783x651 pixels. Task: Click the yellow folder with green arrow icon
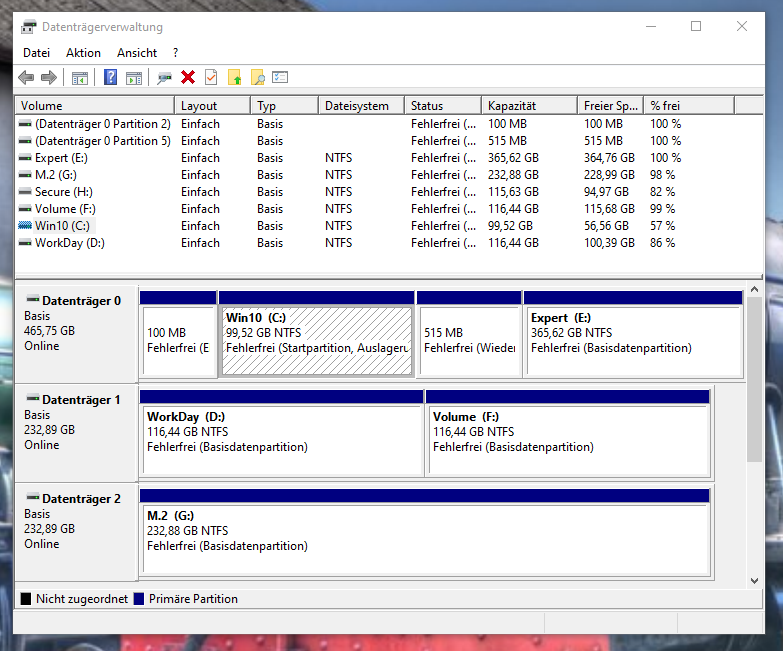coord(234,77)
